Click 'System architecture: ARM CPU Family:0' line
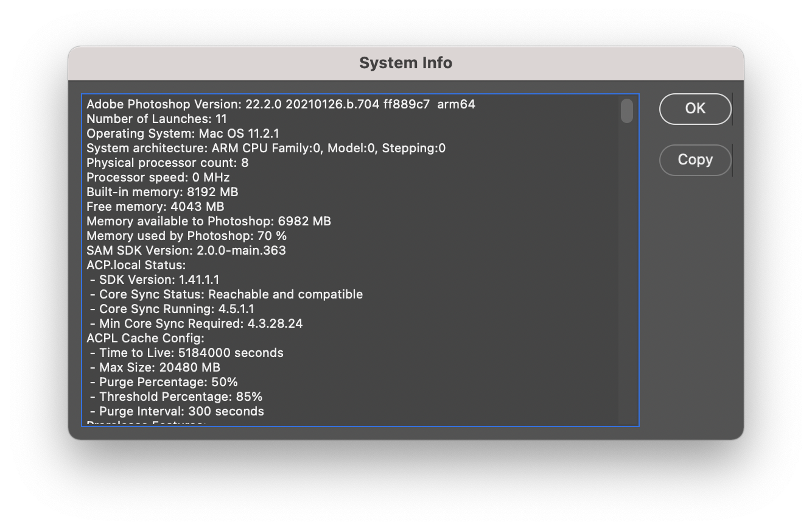The width and height of the screenshot is (812, 530). coord(266,148)
